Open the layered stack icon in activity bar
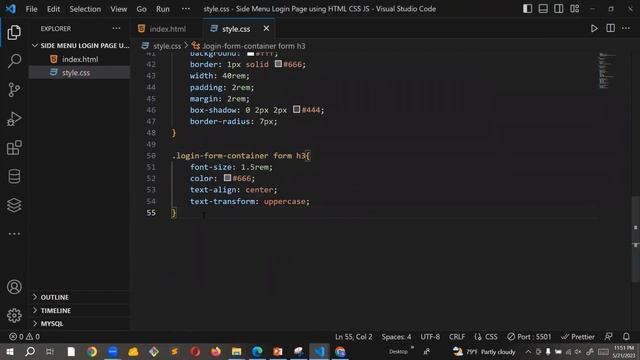Screen dimensions: 640x360 click(14, 205)
